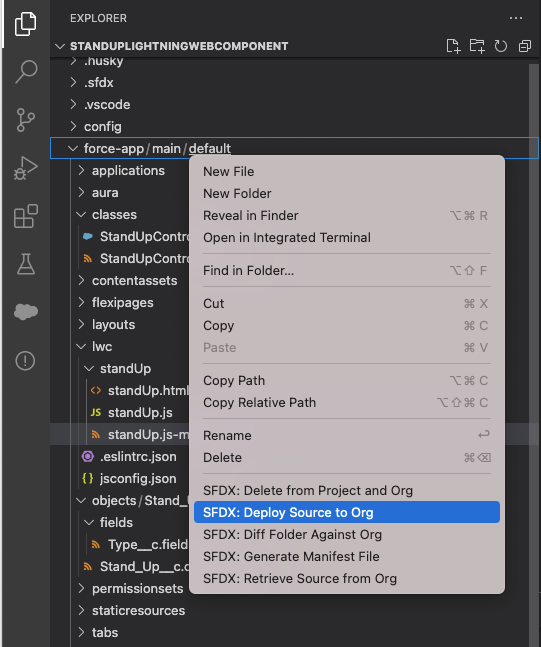The width and height of the screenshot is (541, 647).
Task: Select SFDX: Deploy Source to Org
Action: [347, 512]
